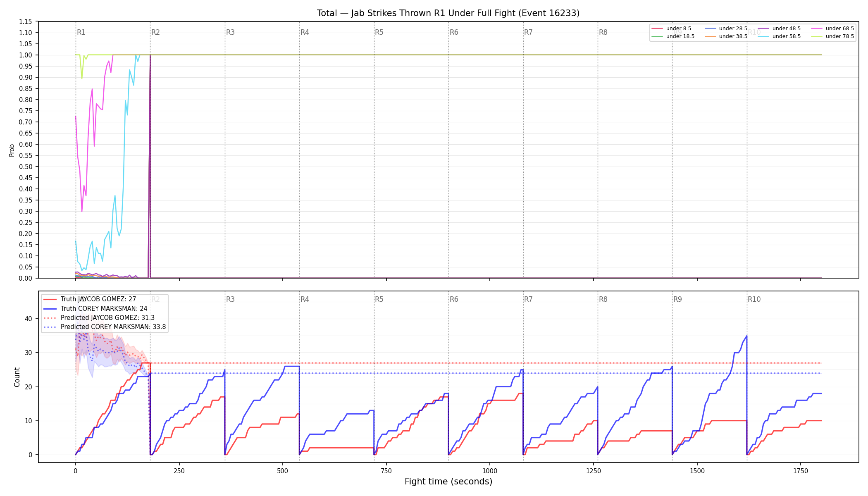The image size is (868, 496).
Task: Click the R10 round marker in count chart
Action: tap(754, 299)
